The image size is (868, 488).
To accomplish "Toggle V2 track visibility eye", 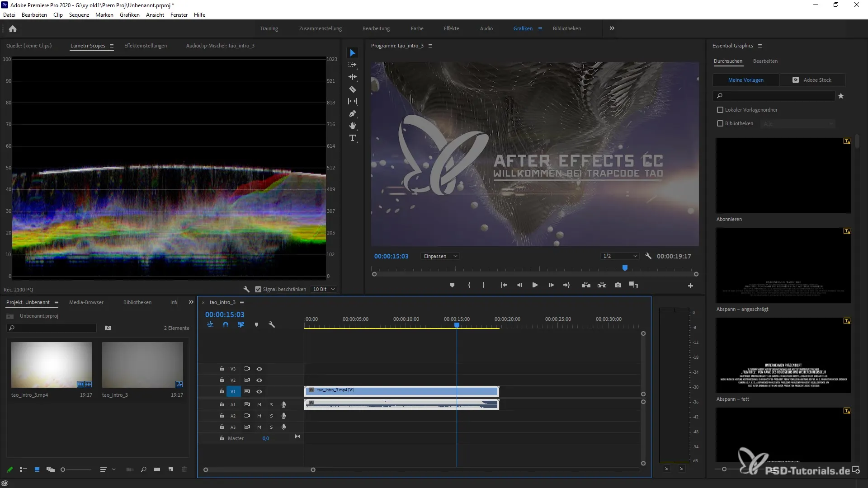I will tap(259, 380).
